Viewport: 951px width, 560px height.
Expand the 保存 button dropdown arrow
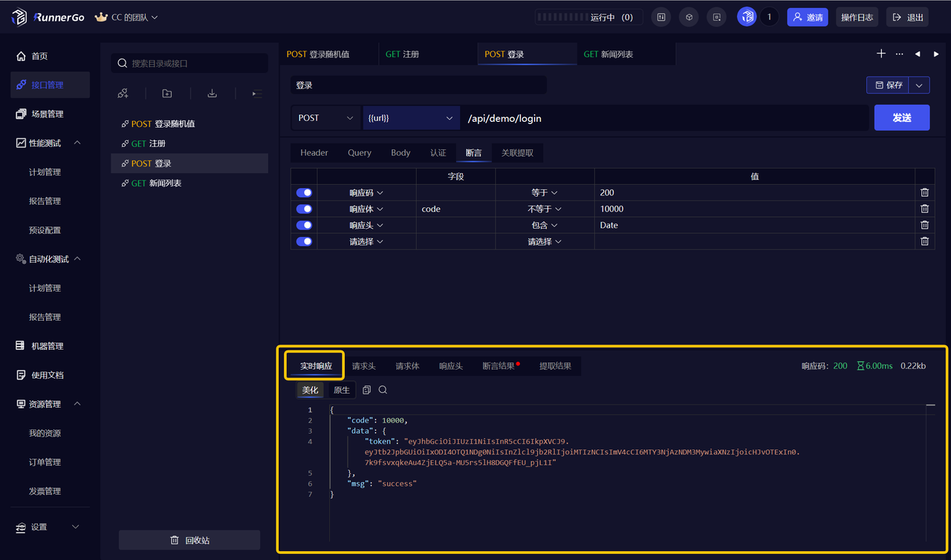click(x=921, y=85)
